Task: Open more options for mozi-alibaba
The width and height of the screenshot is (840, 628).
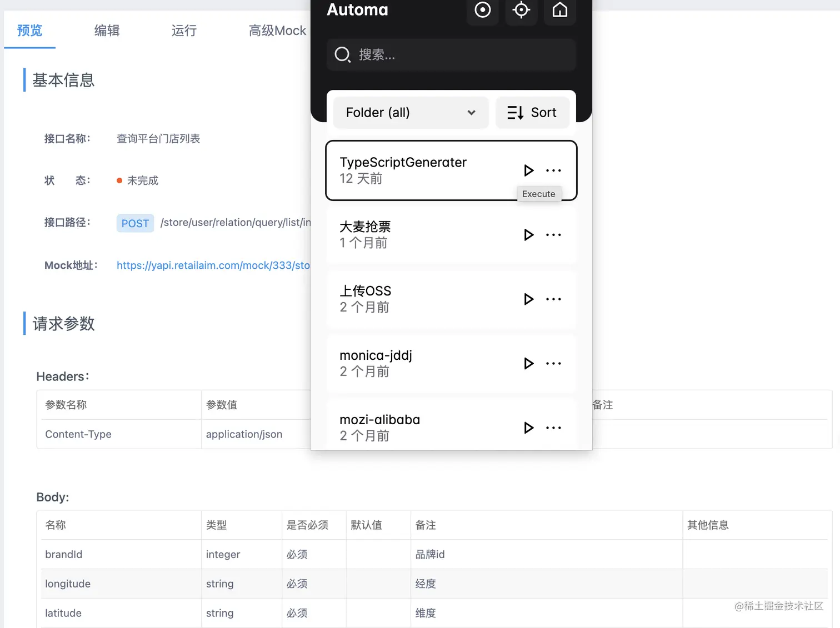Action: (553, 428)
